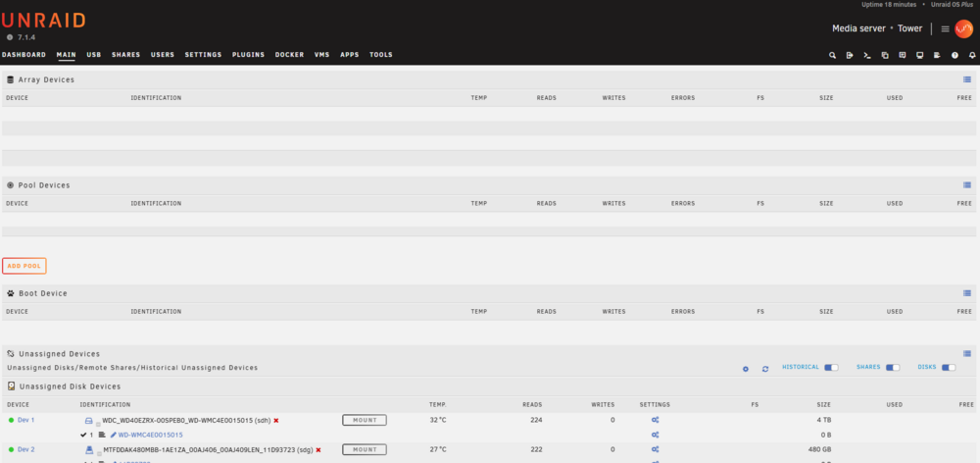Open the Dev 2 link
Screen dimensions: 980x463
[25, 449]
